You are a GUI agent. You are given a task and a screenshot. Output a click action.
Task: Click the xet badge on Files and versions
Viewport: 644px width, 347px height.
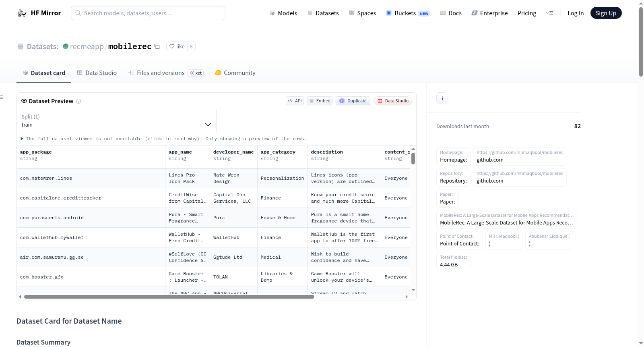[x=196, y=73]
